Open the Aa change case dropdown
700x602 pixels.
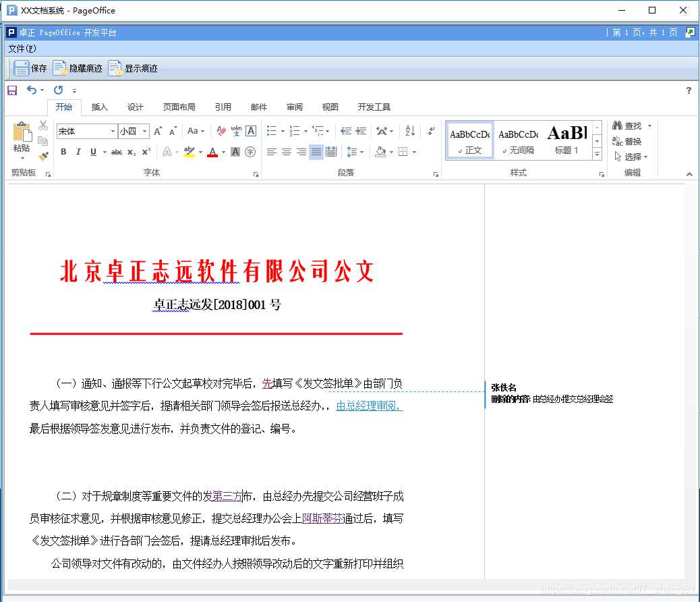point(196,132)
